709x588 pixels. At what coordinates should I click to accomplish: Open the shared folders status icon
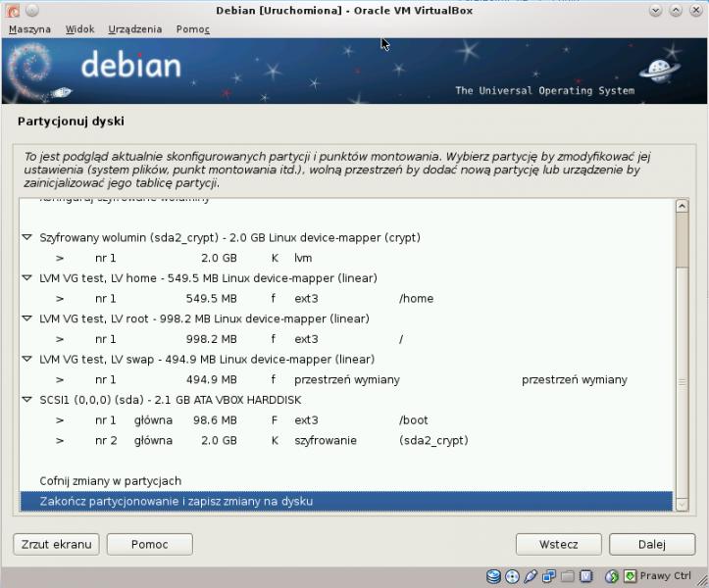pos(568,576)
